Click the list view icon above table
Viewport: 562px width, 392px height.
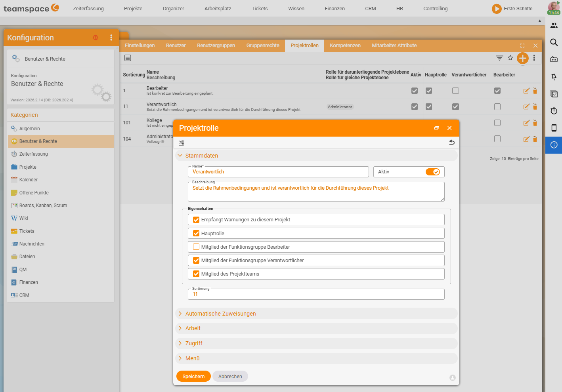[128, 58]
